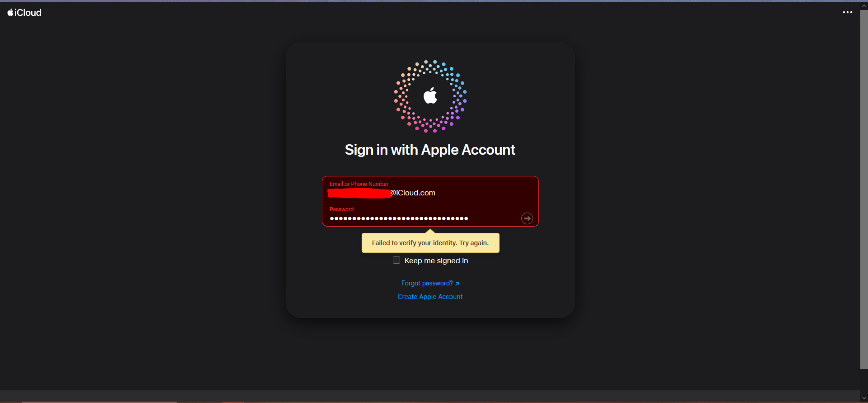
Task: Focus the Email or Phone Number field
Action: pos(430,189)
